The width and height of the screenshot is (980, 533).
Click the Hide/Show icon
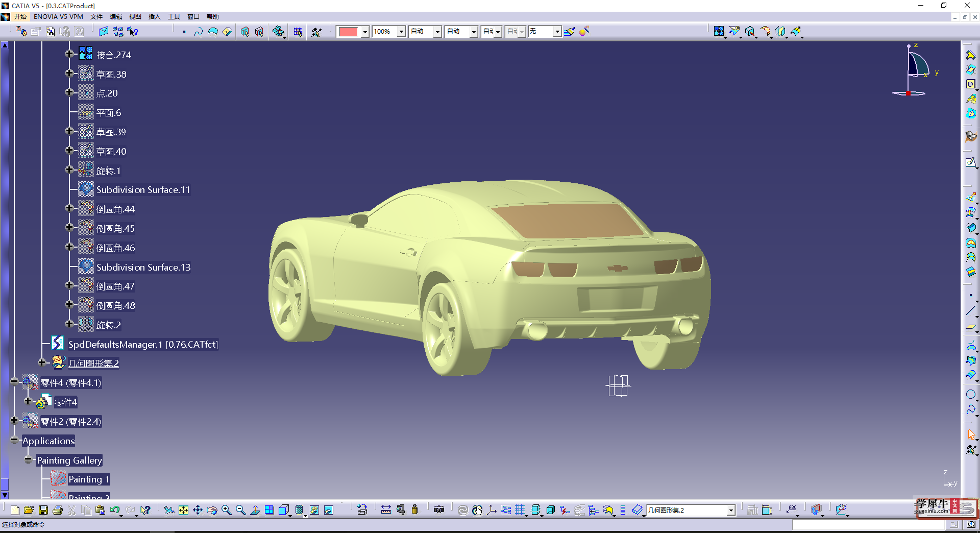tap(314, 510)
